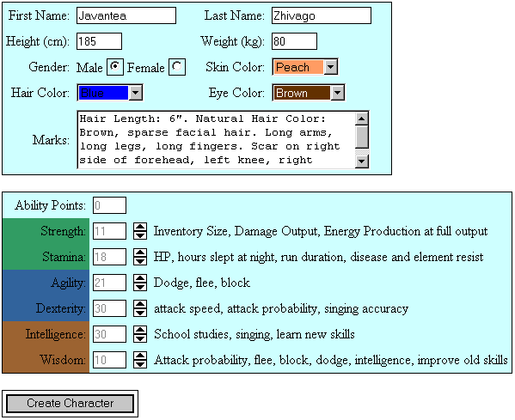The width and height of the screenshot is (515, 420).
Task: Click the 'Gender:' label
Action: tap(49, 67)
